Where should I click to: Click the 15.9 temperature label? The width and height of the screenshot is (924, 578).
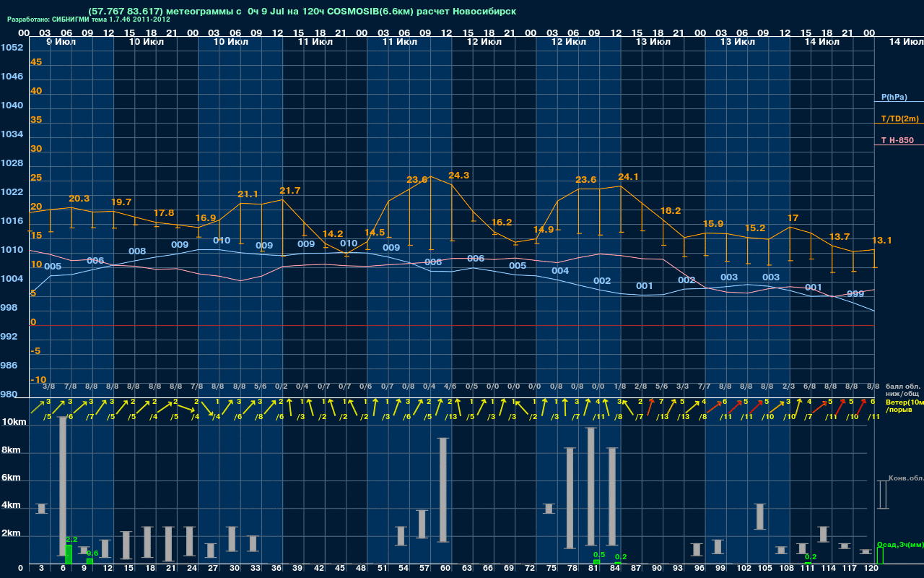712,224
